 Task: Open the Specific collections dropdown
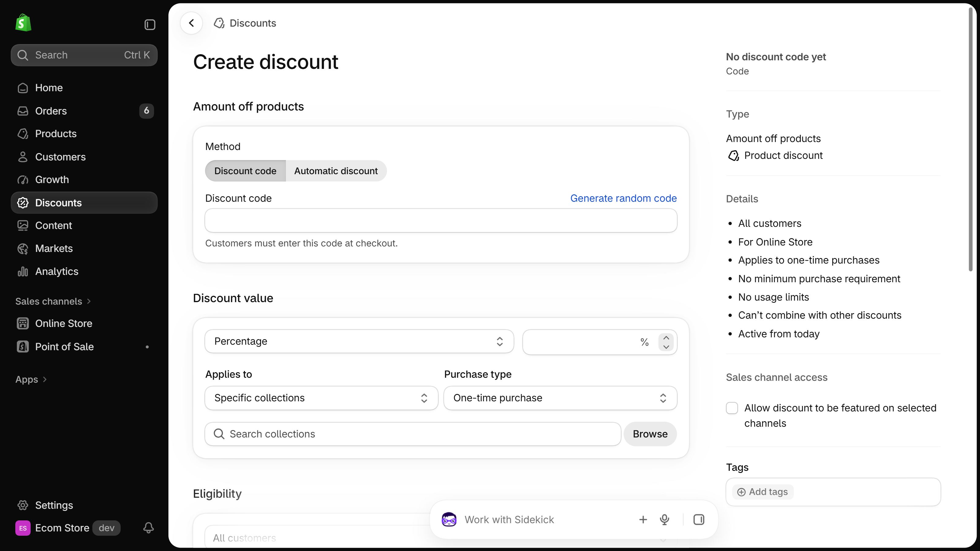tap(322, 398)
